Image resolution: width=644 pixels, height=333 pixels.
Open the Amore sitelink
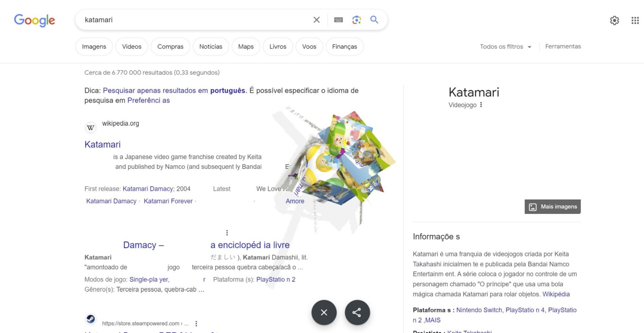[x=295, y=201]
